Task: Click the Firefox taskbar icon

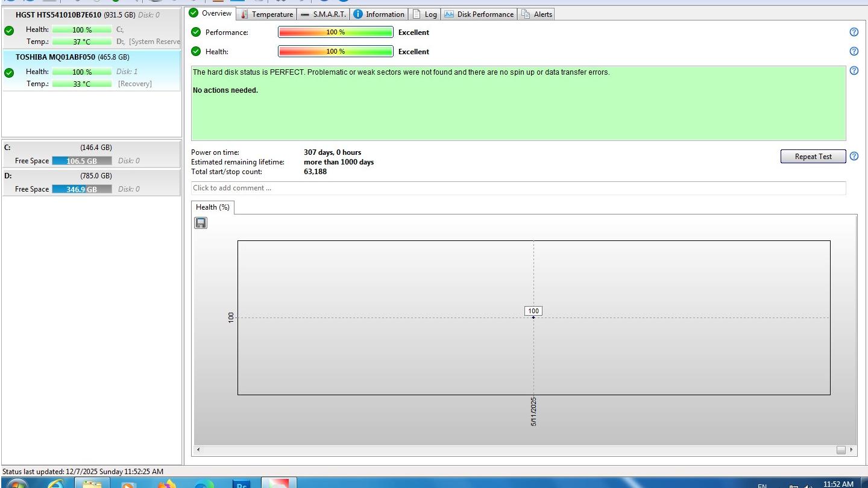Action: click(167, 483)
